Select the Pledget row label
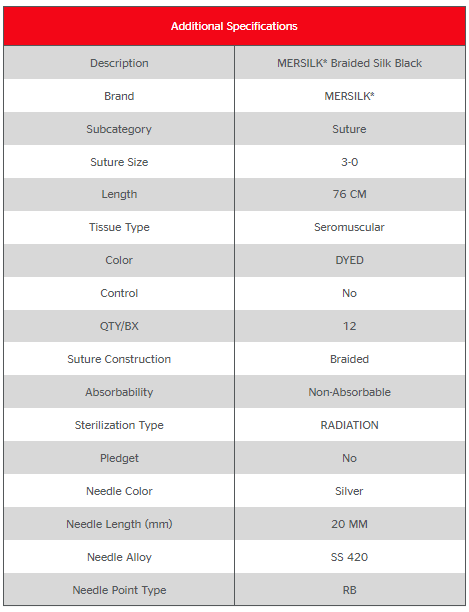The width and height of the screenshot is (469, 612). 119,458
